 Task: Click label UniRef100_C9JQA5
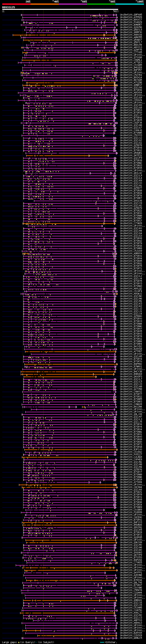131,65
